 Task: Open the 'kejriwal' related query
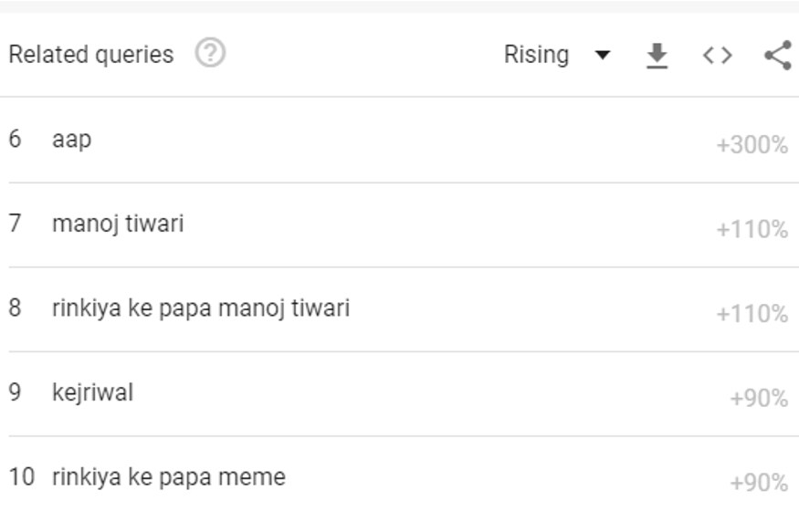(x=93, y=392)
